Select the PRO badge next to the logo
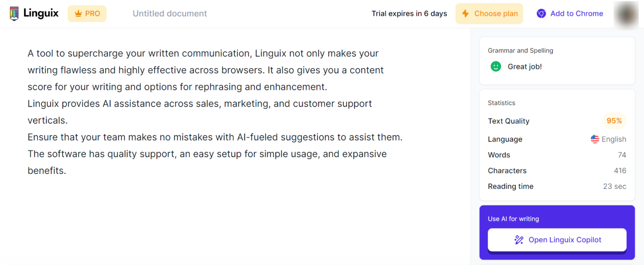The image size is (644, 265). tap(87, 13)
